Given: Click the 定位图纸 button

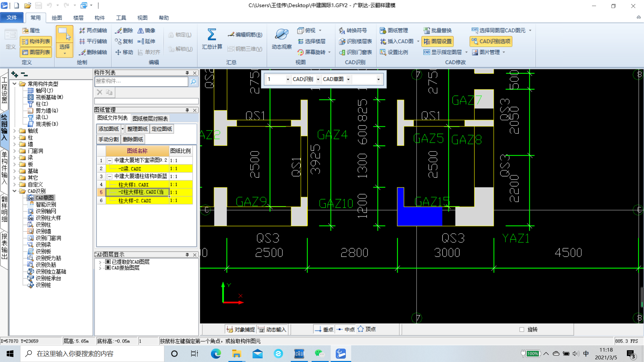Looking at the screenshot, I should coord(162,129).
